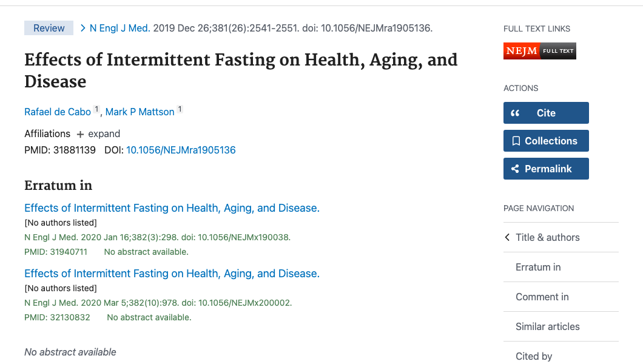Click the bookmark icon inside Collections button
This screenshot has width=643, height=364.
coord(517,141)
